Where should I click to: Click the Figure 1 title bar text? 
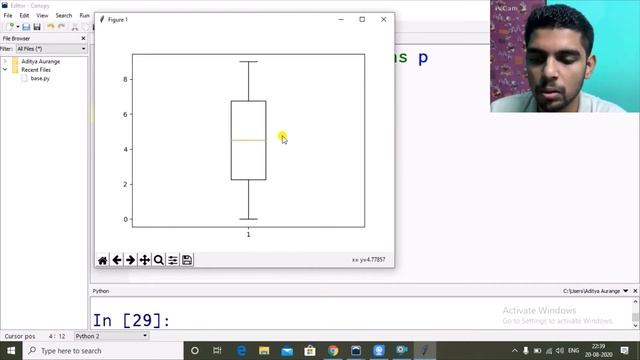coord(118,20)
